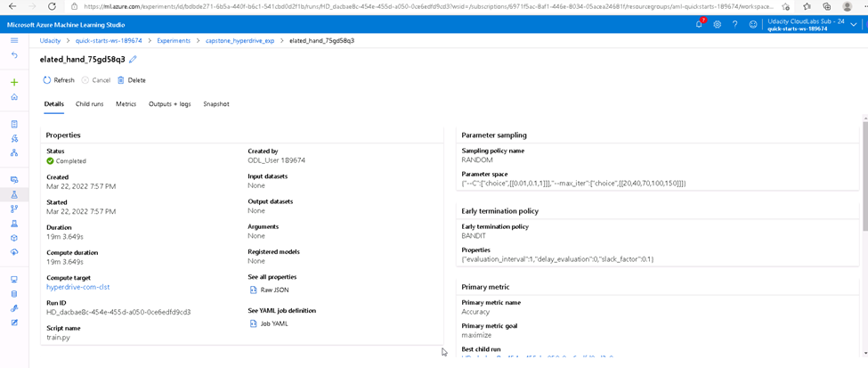This screenshot has height=368, width=868.
Task: Click the pencil-square icon at sidebar bottom
Action: click(x=14, y=323)
